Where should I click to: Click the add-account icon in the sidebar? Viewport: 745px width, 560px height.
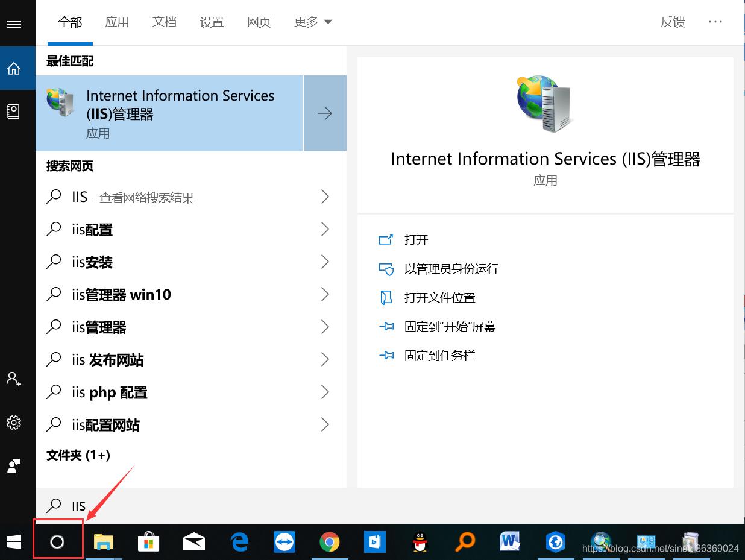pyautogui.click(x=14, y=379)
